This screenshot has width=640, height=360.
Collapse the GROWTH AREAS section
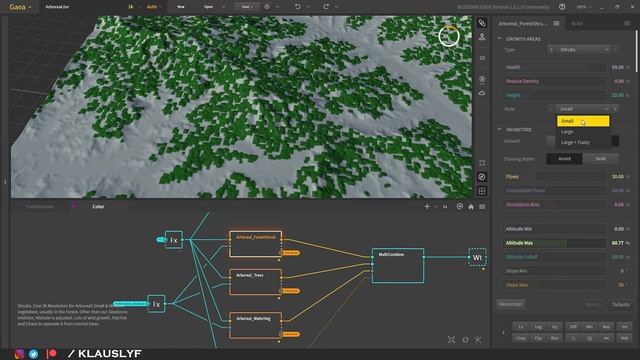(x=500, y=39)
